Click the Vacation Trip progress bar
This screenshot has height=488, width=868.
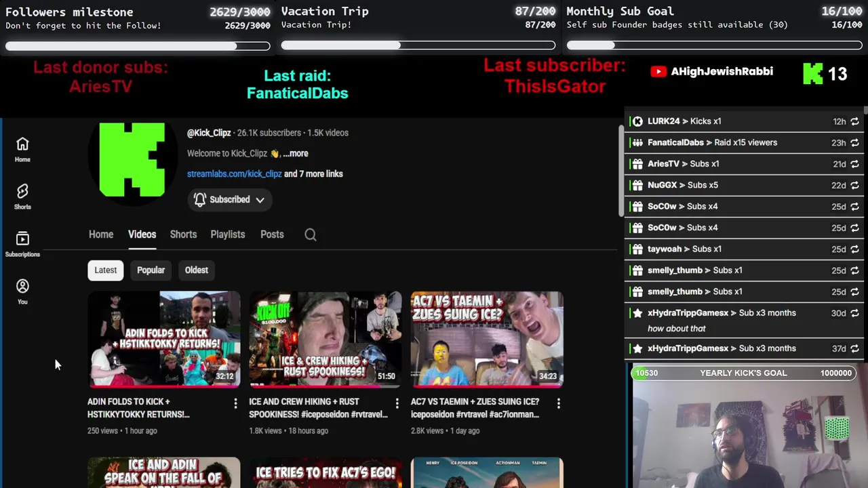tap(418, 45)
